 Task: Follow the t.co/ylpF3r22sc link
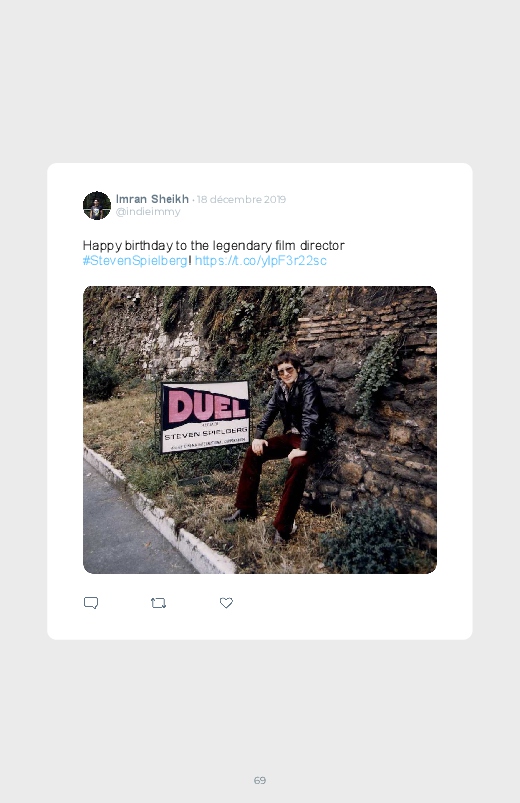260,261
